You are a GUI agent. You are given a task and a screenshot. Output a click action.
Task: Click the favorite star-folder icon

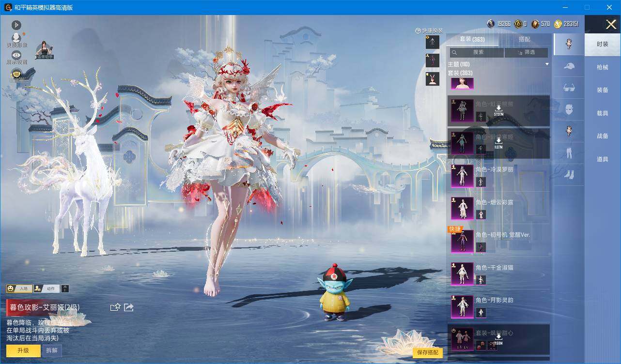point(115,307)
